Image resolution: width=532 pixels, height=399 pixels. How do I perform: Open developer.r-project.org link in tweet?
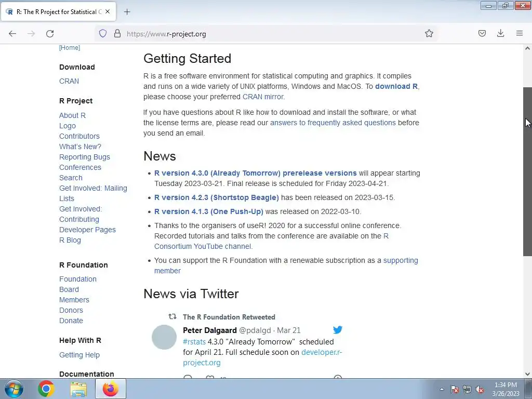321,352
